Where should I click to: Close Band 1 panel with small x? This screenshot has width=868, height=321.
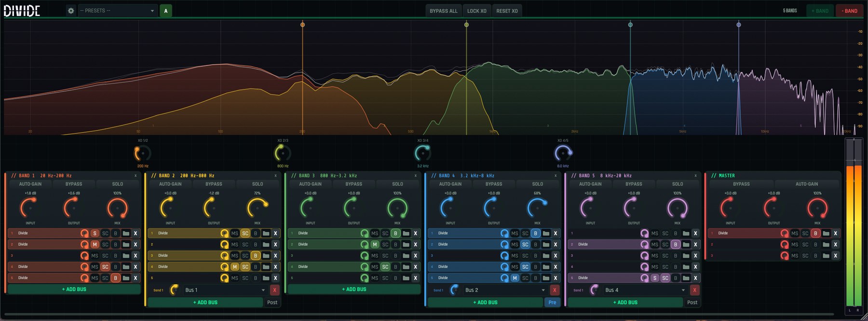click(x=136, y=176)
